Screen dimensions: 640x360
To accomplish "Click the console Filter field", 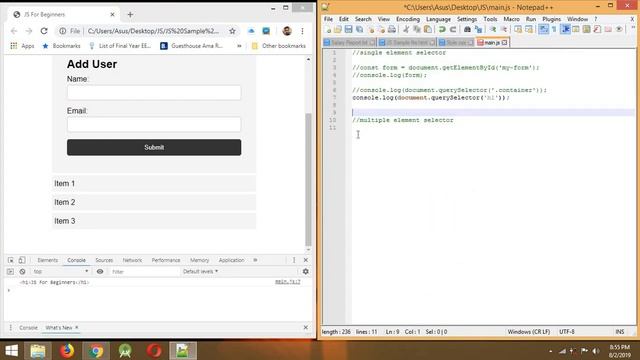I will point(144,271).
